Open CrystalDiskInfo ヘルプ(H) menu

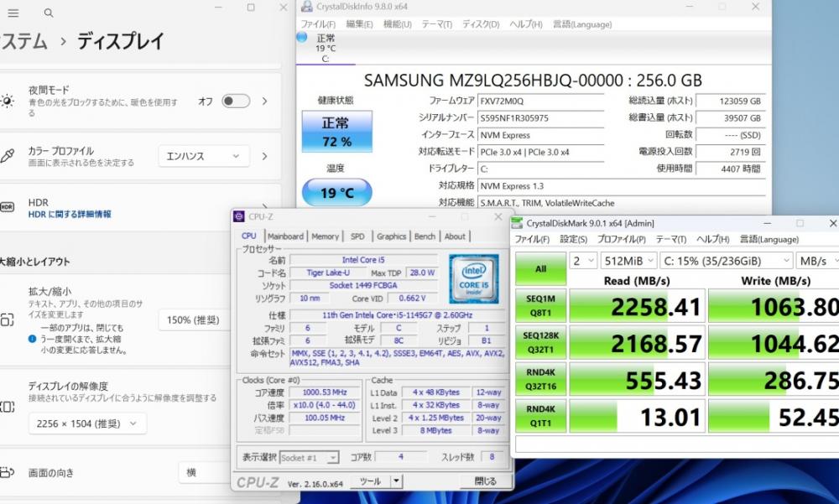pos(525,24)
